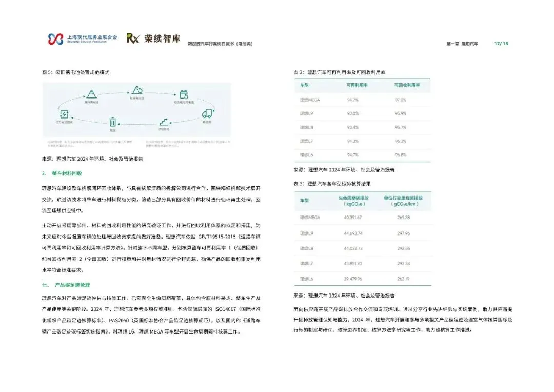Click the '荣续智库' brand name in the header
This screenshot has width=554, height=392.
click(x=162, y=38)
